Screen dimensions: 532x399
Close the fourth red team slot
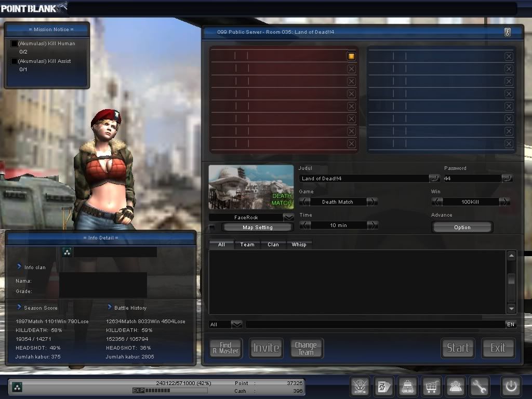(352, 94)
